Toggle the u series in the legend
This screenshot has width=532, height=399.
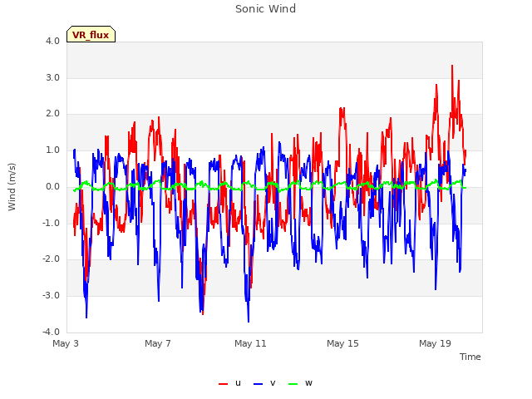click(230, 383)
